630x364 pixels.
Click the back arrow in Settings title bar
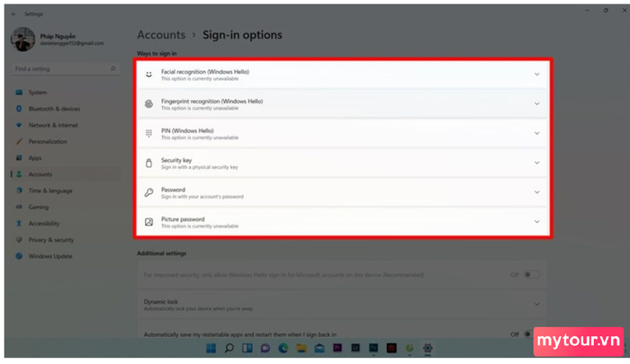tap(14, 14)
